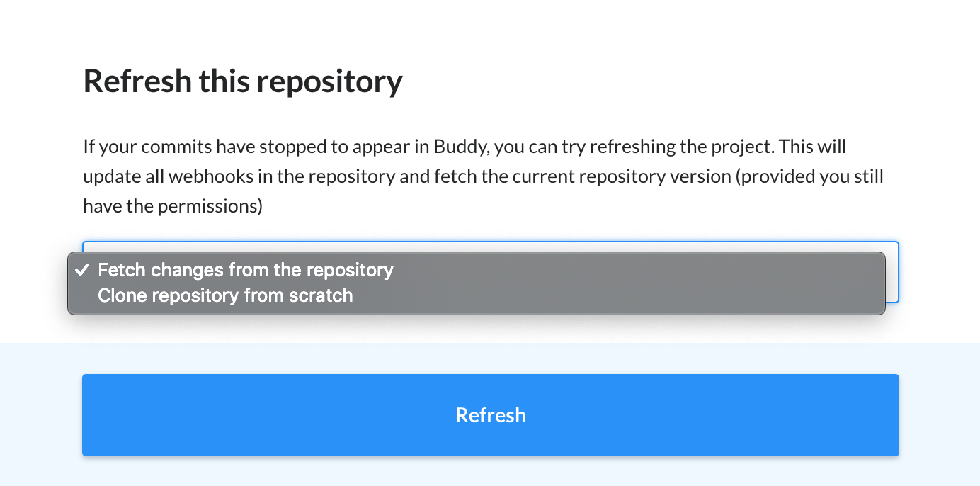Click the description paragraph about webhooks
980x486 pixels.
(x=484, y=176)
